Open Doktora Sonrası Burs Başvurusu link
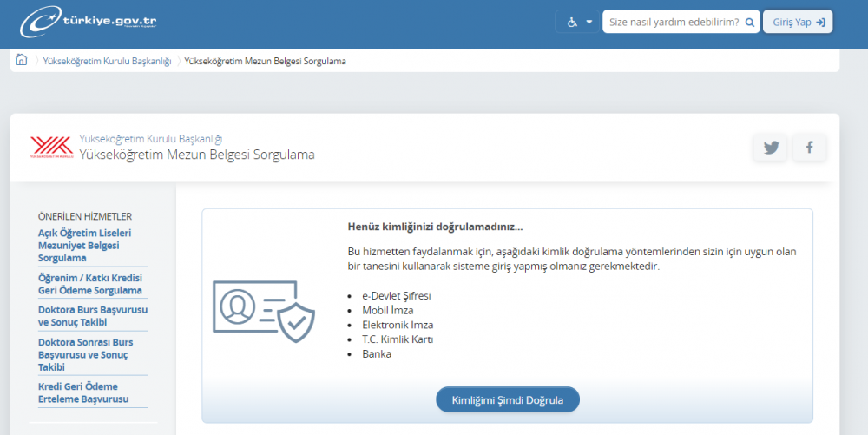868x435 pixels. pos(86,354)
